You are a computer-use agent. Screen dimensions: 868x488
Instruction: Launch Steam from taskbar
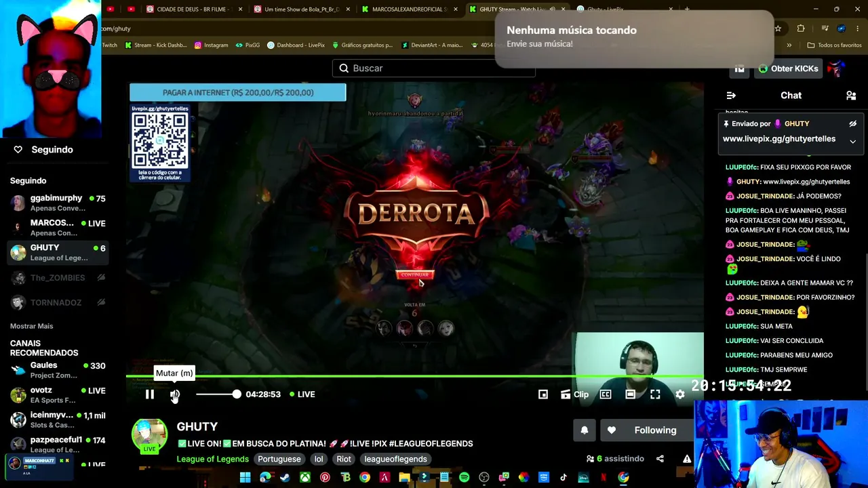(285, 478)
